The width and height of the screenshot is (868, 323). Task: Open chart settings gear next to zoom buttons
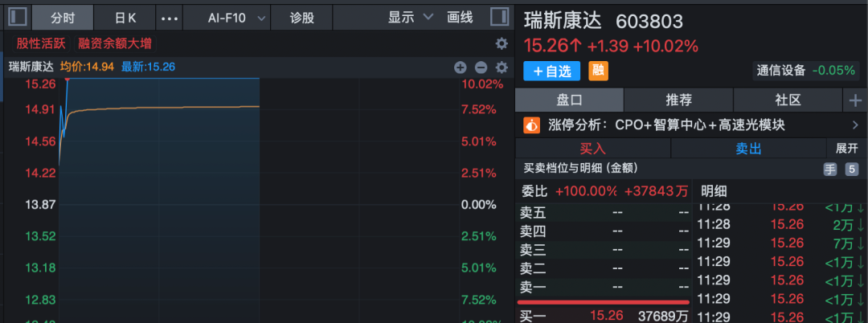coord(502,67)
